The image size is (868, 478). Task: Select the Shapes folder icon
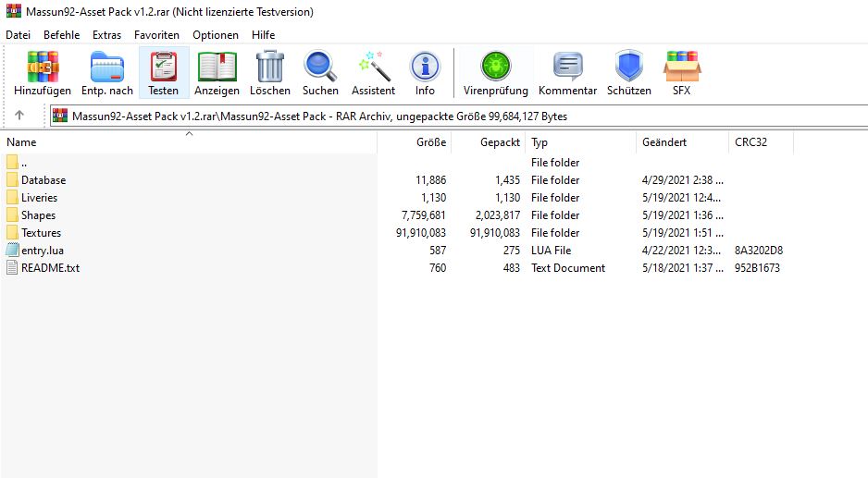(x=12, y=215)
